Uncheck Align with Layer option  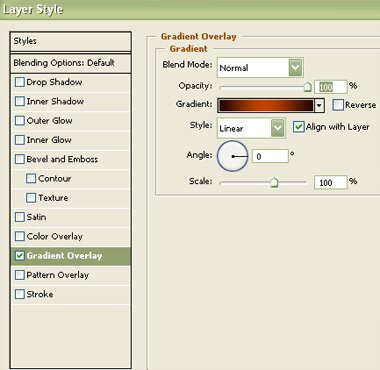[x=298, y=127]
